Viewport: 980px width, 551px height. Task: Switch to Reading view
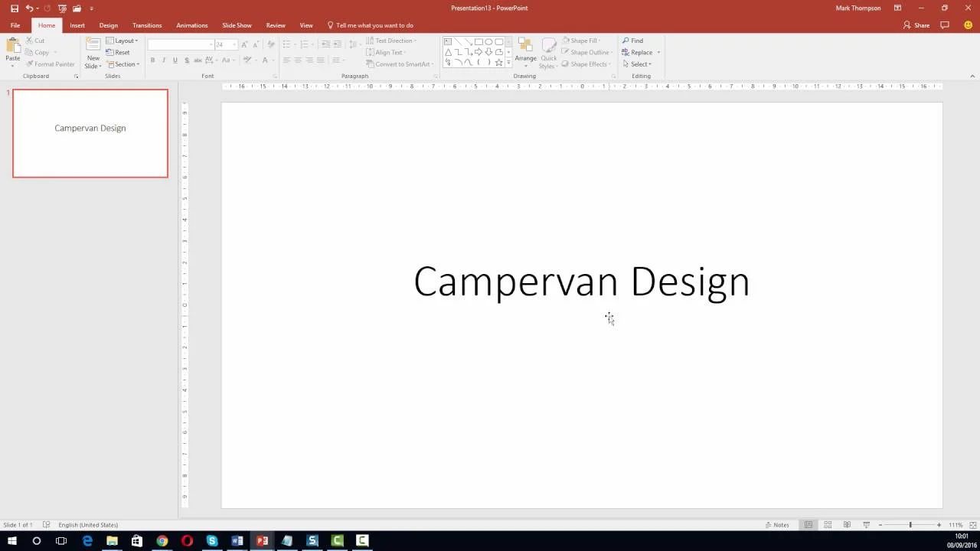(847, 525)
